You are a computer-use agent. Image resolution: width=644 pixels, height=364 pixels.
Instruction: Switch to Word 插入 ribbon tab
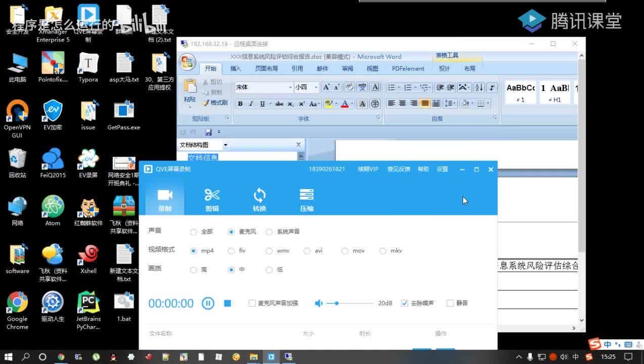click(236, 69)
